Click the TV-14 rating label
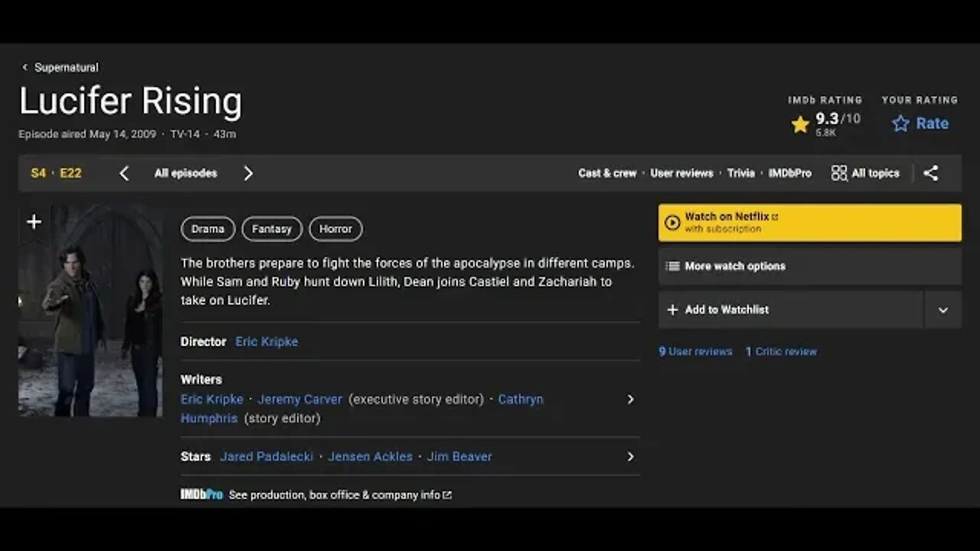The height and width of the screenshot is (551, 980). [185, 134]
